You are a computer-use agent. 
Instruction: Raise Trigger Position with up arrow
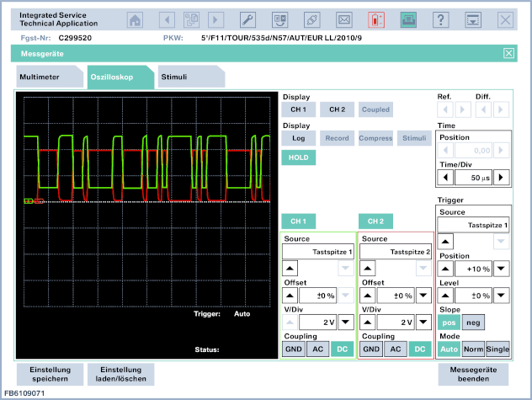click(x=445, y=269)
